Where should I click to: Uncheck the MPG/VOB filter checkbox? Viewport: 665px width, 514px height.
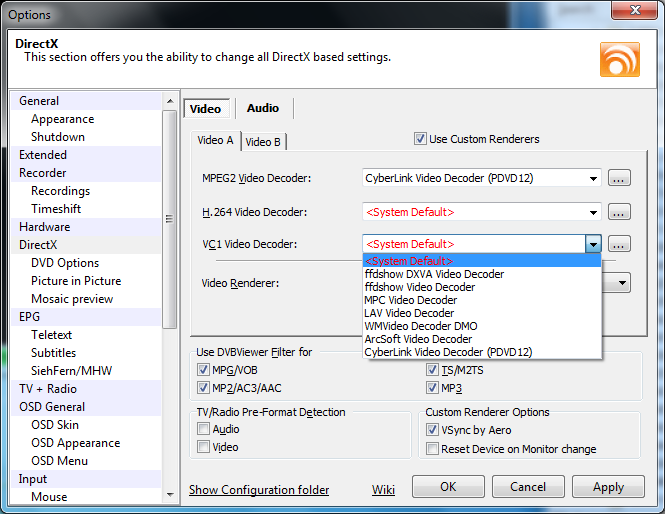coord(203,370)
